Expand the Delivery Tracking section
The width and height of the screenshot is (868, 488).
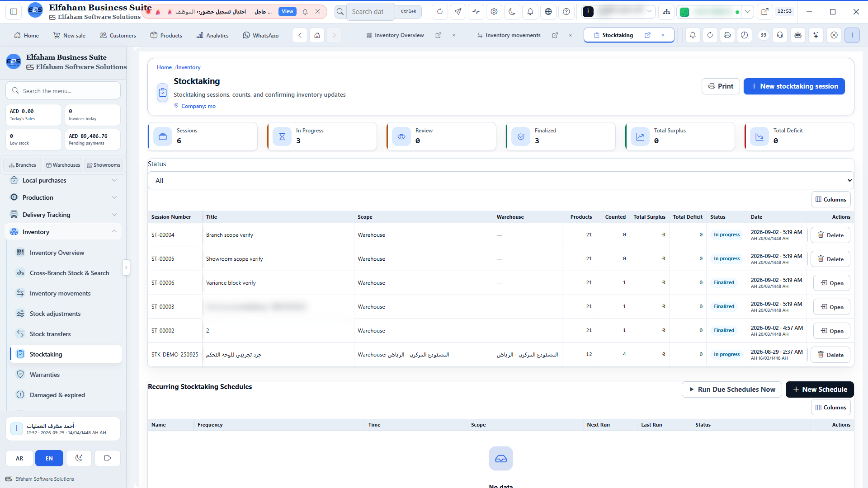click(x=63, y=215)
